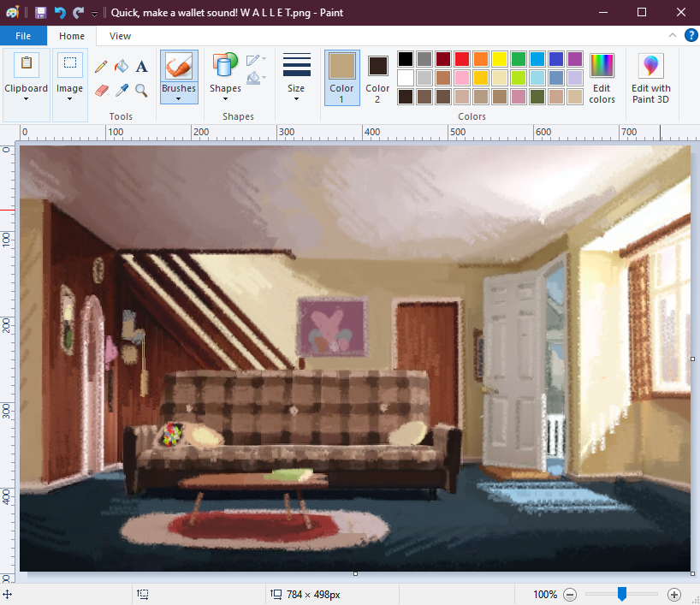Click the Image select rectangle icon
700x605 pixels.
tap(70, 65)
